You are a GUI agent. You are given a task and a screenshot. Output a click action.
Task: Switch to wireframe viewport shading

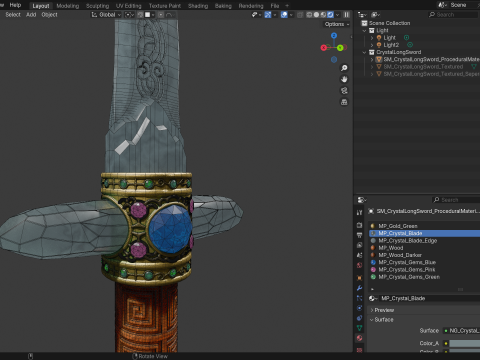click(x=309, y=15)
